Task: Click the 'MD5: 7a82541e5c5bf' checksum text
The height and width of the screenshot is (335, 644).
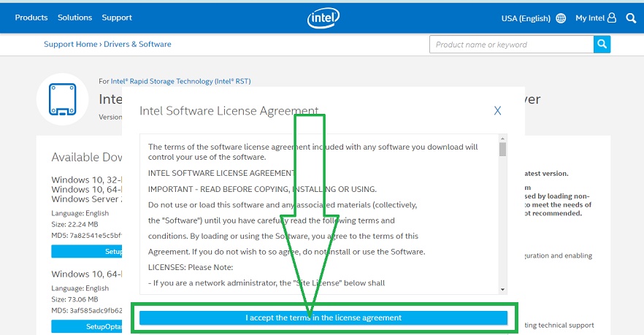Action: (x=87, y=236)
